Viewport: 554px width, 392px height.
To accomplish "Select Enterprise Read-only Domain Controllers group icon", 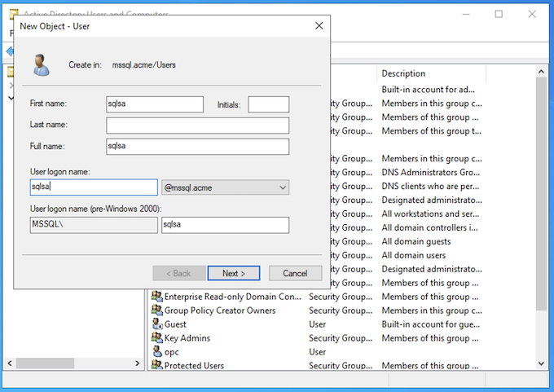I will tap(157, 296).
